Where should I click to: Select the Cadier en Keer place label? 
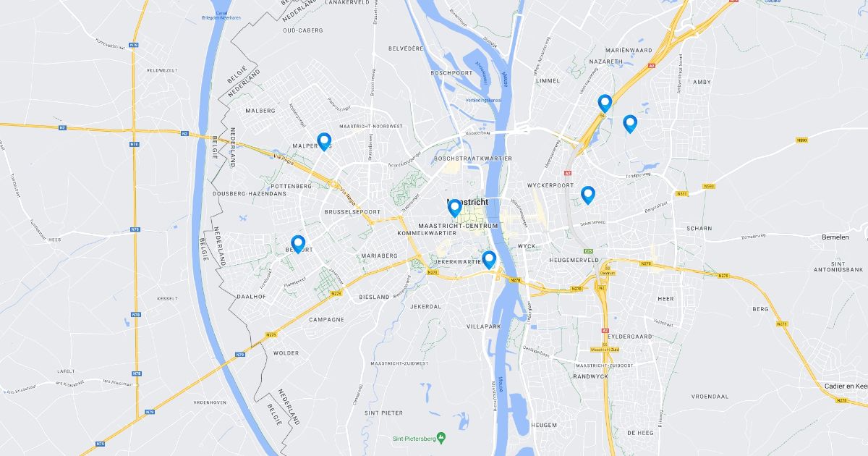tap(846, 386)
